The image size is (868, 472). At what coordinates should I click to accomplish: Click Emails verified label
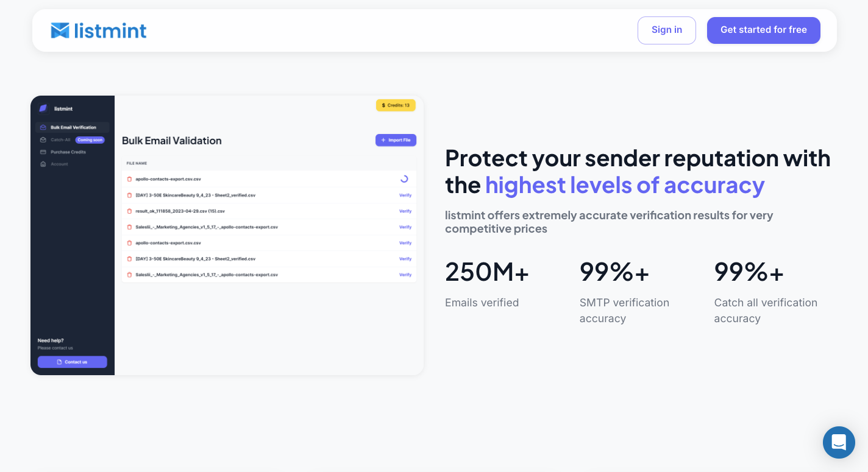coord(482,303)
